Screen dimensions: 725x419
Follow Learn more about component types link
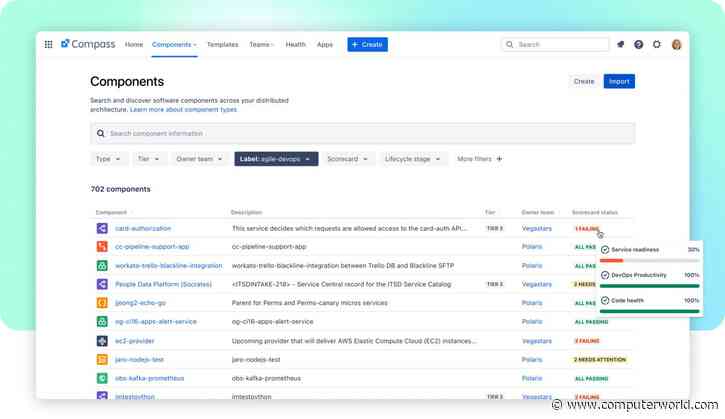pos(183,110)
